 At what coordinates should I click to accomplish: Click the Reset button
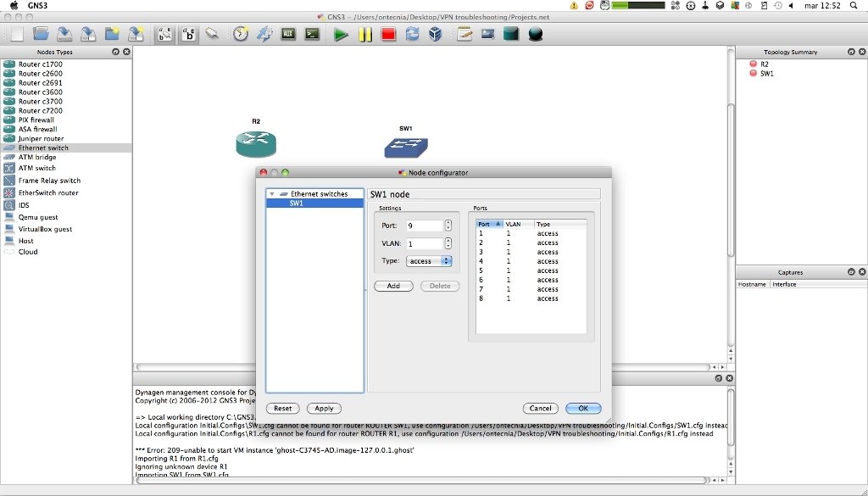click(283, 408)
